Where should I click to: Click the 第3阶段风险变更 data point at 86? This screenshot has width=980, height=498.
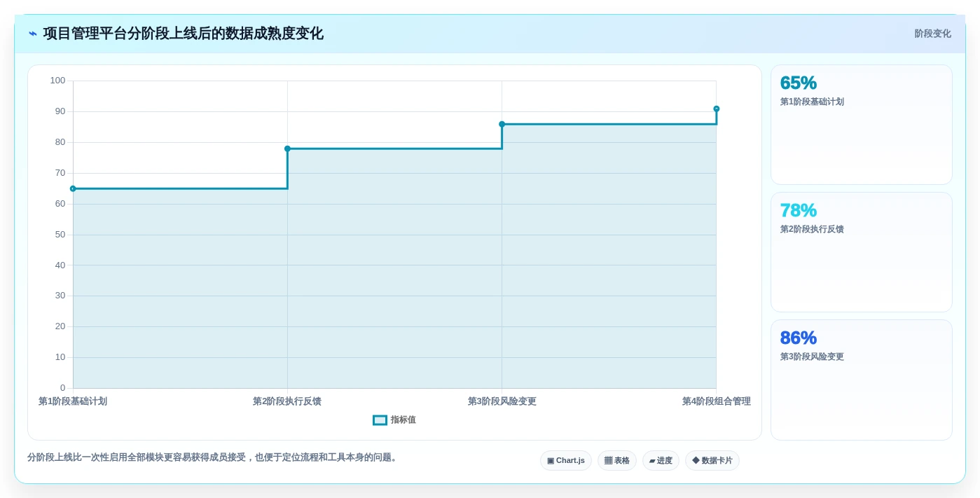pos(502,124)
